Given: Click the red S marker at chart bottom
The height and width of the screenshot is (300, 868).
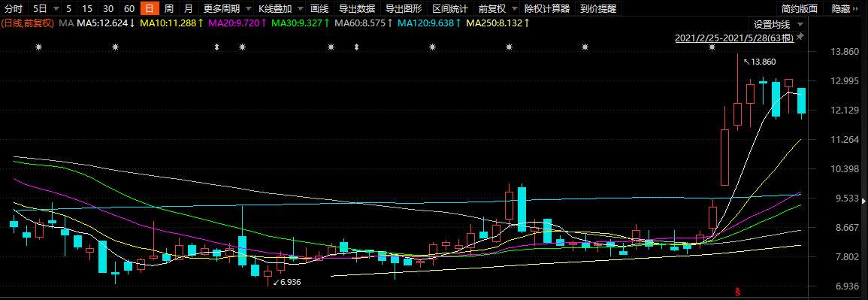Looking at the screenshot, I should pos(736,291).
